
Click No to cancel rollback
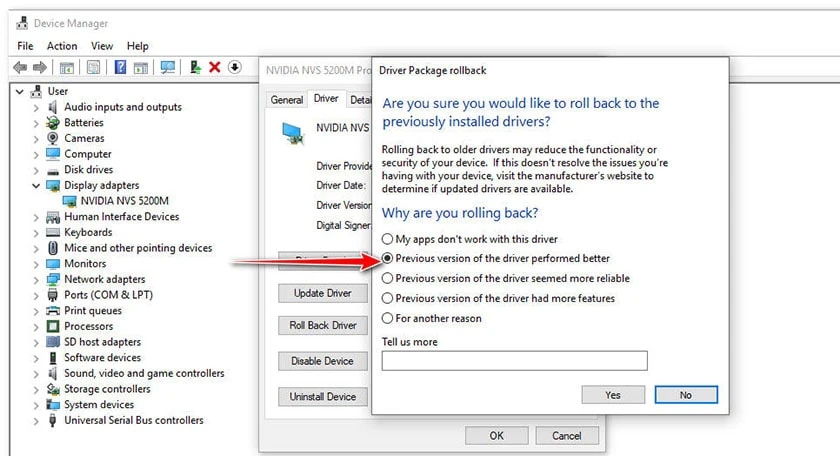point(686,395)
